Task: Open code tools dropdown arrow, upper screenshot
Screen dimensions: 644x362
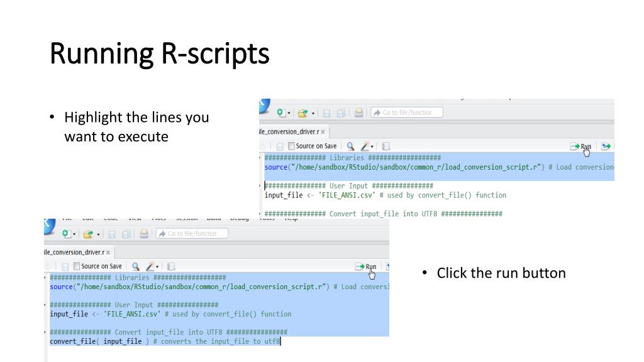Action: point(372,146)
